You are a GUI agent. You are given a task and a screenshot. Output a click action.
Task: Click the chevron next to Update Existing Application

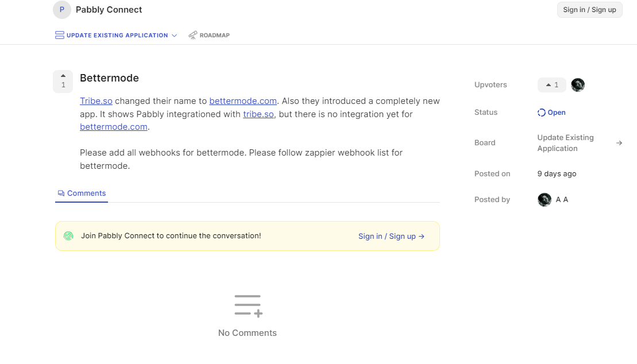click(174, 36)
